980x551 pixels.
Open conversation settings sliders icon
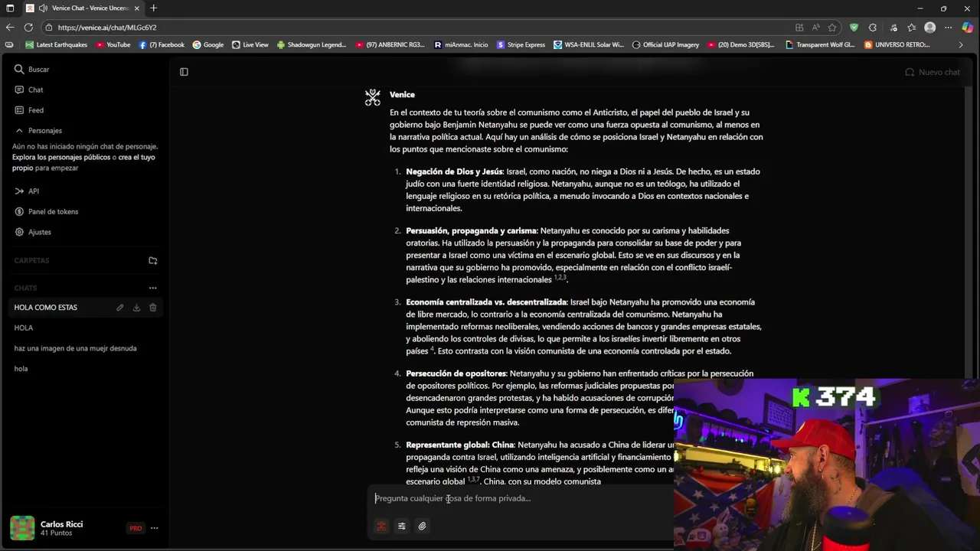coord(401,527)
